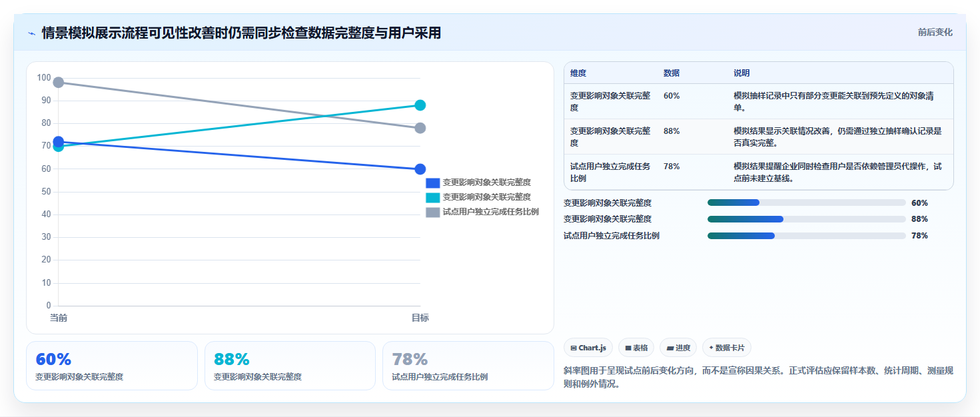980x417 pixels.
Task: Click the blue data point at 72
Action: 59,141
